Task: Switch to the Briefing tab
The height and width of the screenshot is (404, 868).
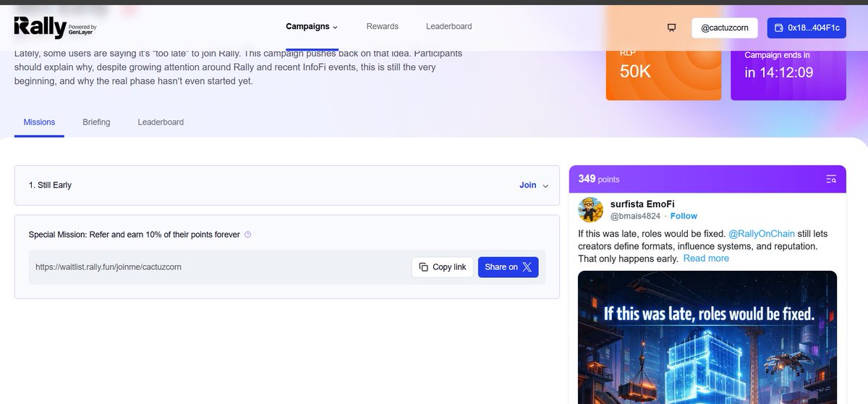Action: tap(96, 122)
